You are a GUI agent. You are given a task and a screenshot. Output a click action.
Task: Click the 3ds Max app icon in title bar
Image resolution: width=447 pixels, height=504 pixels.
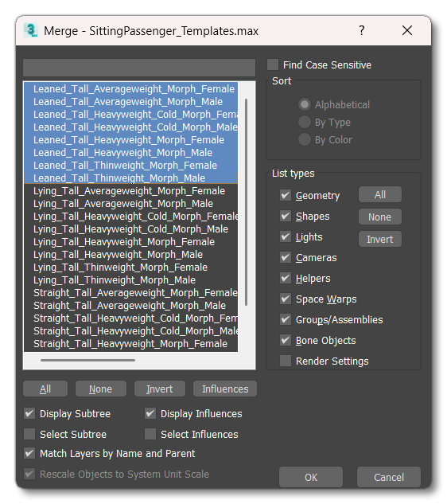point(31,30)
